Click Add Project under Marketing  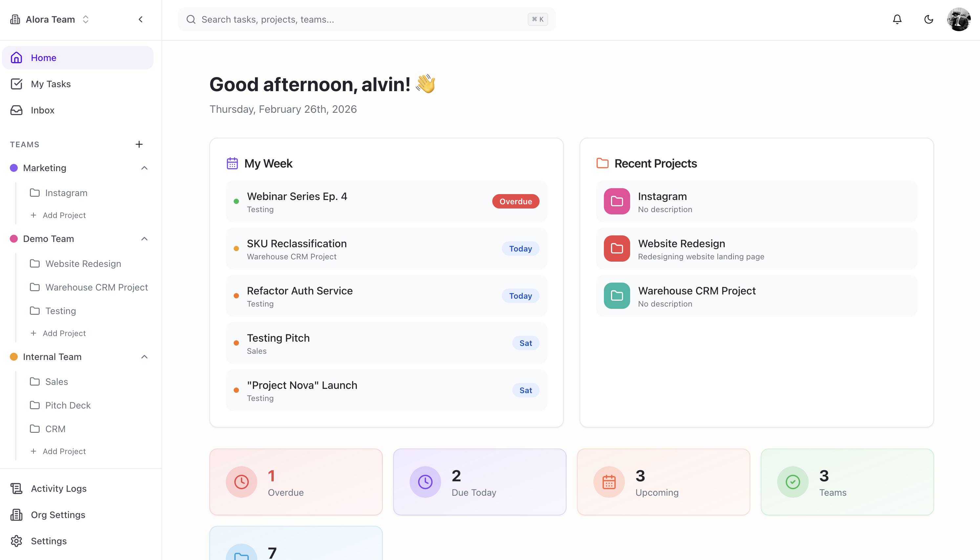tap(64, 215)
